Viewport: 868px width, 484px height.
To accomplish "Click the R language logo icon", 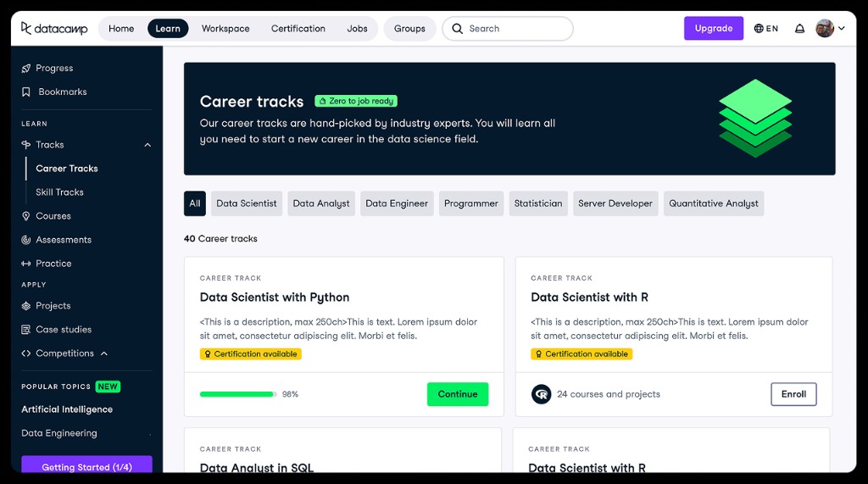I will [541, 394].
